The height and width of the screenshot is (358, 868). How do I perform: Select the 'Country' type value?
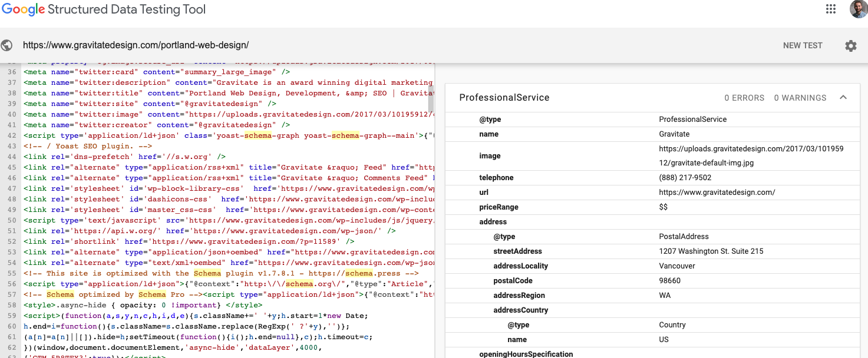672,325
